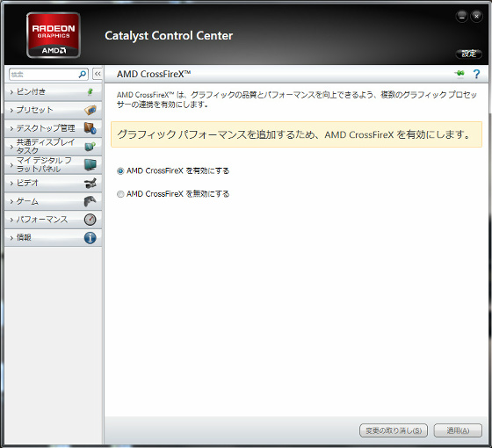This screenshot has width=492, height=448.
Task: Click the デスクトップ管理 desktop management icon
Action: coord(90,128)
